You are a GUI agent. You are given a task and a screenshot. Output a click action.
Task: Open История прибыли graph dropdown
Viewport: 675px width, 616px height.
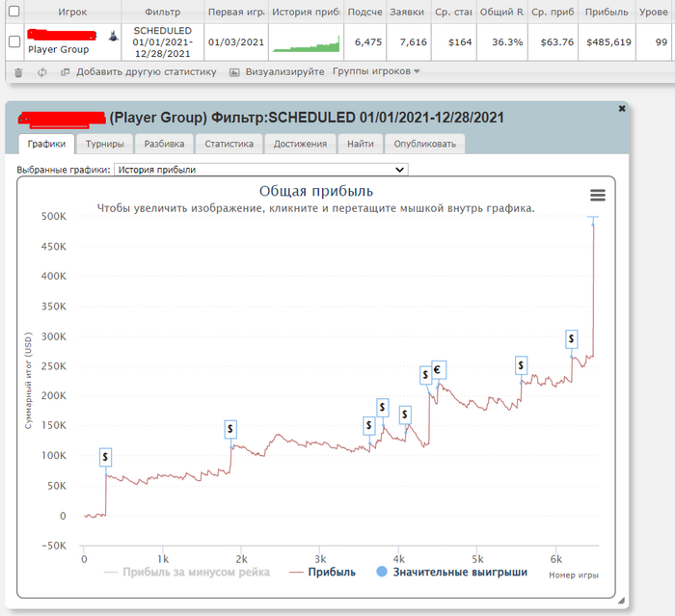[x=261, y=170]
